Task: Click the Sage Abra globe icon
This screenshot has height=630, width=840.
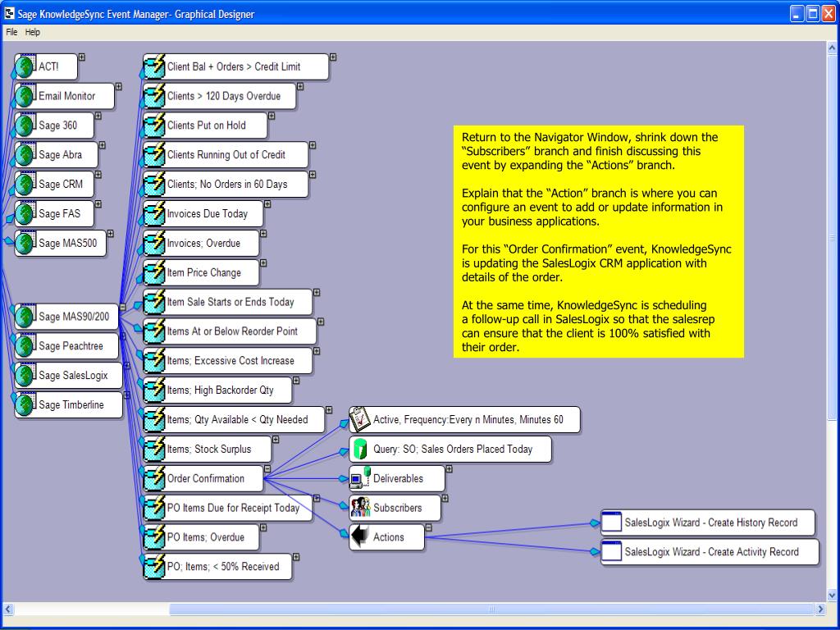Action: pyautogui.click(x=25, y=155)
